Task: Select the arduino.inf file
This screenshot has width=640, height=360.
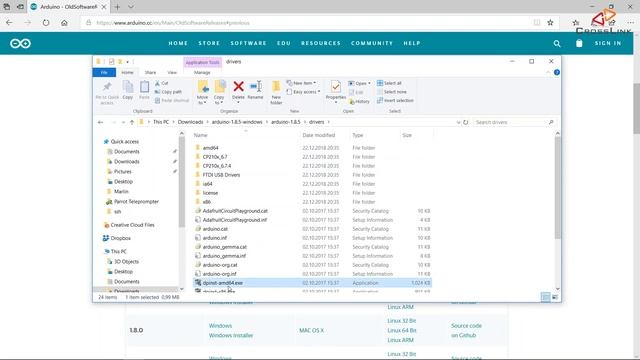Action: tap(214, 238)
